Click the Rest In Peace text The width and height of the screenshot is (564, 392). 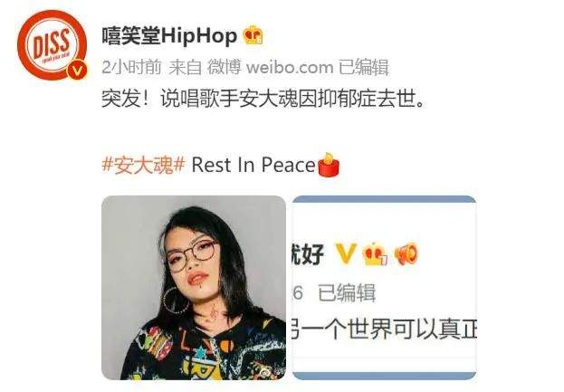click(253, 165)
